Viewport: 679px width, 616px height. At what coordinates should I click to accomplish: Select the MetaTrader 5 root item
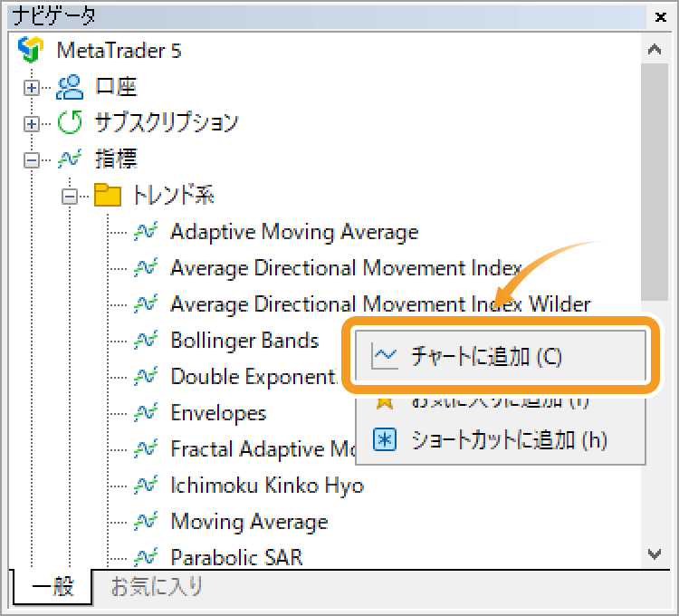point(120,50)
